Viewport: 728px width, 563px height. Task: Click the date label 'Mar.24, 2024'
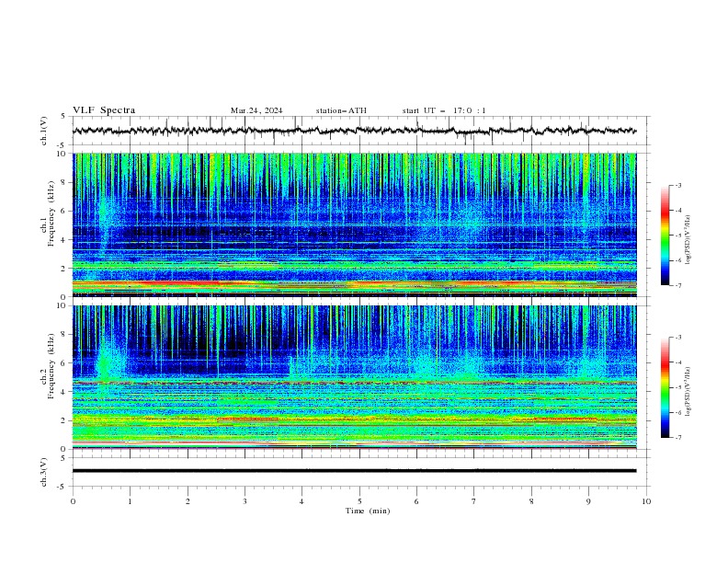pyautogui.click(x=256, y=110)
